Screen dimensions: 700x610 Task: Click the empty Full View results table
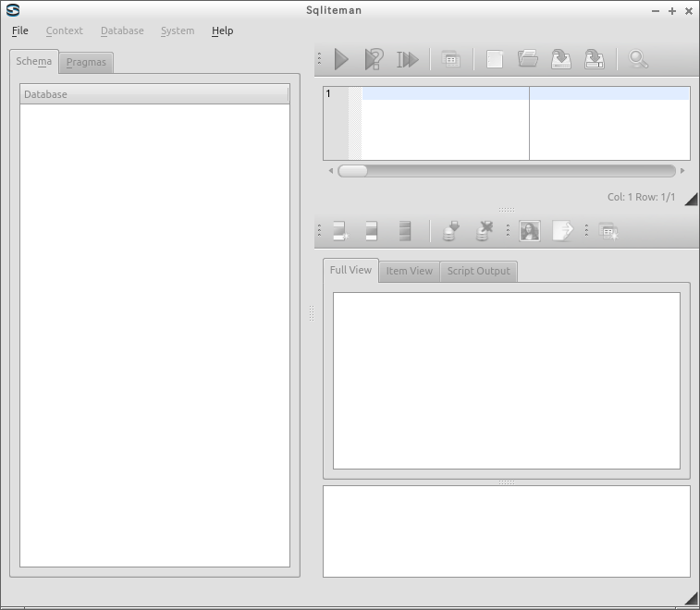[507, 381]
